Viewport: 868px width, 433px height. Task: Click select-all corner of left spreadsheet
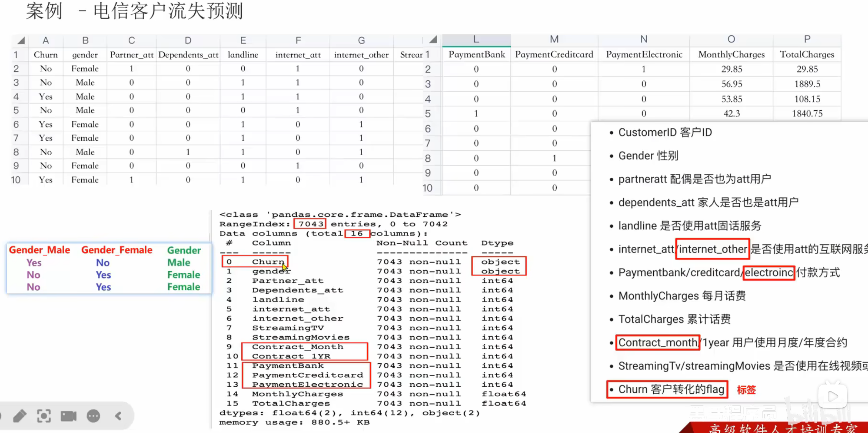click(x=21, y=40)
